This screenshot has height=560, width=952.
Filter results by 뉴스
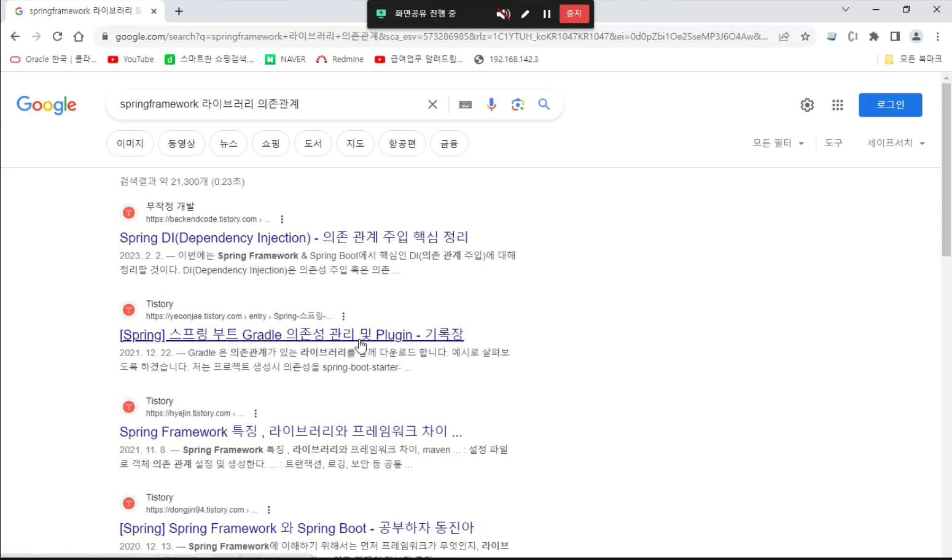[x=228, y=144]
